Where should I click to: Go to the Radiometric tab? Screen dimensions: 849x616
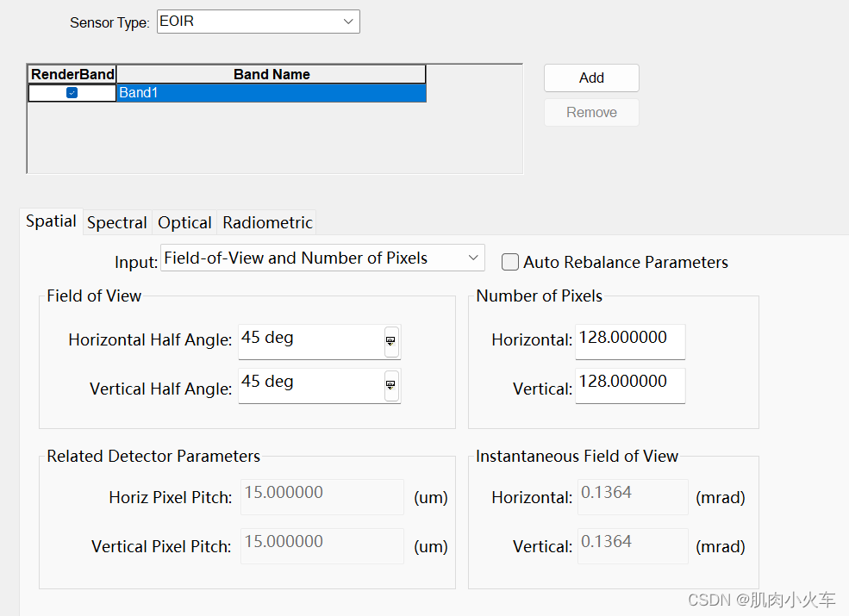click(x=267, y=222)
